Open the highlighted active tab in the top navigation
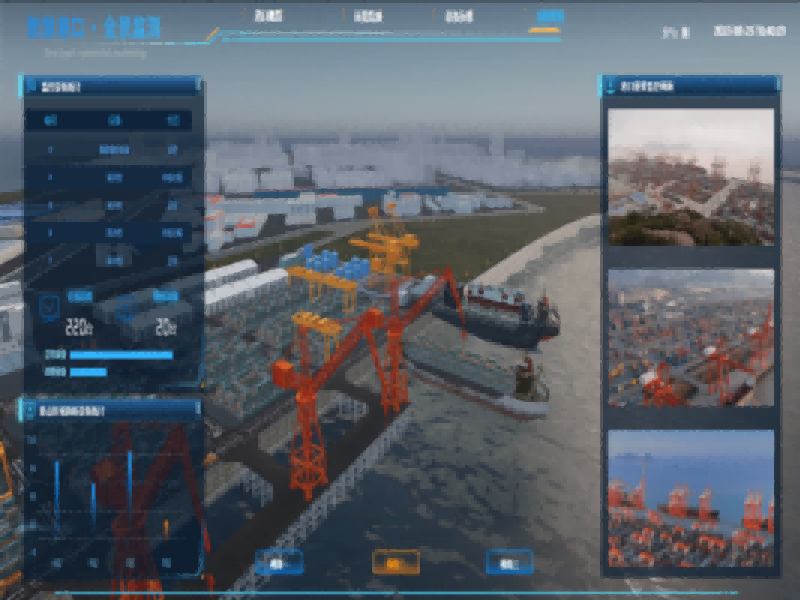Viewport: 800px width, 600px height. pyautogui.click(x=549, y=17)
